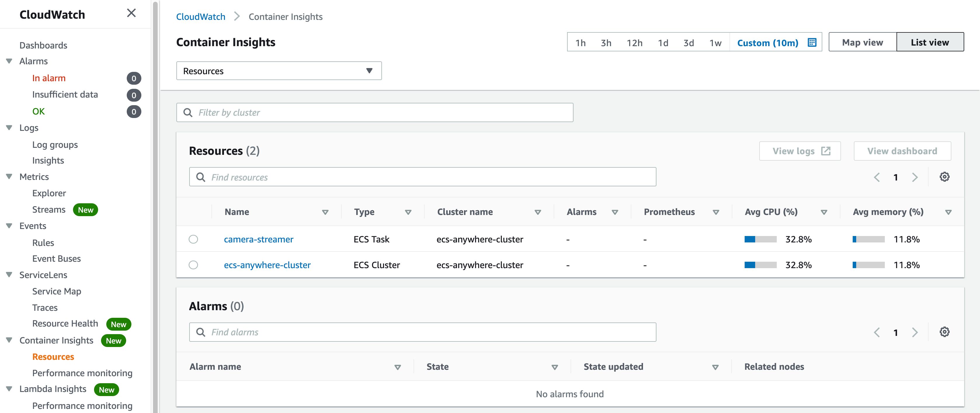Open Resources table settings gear icon
The width and height of the screenshot is (980, 413).
(x=944, y=177)
